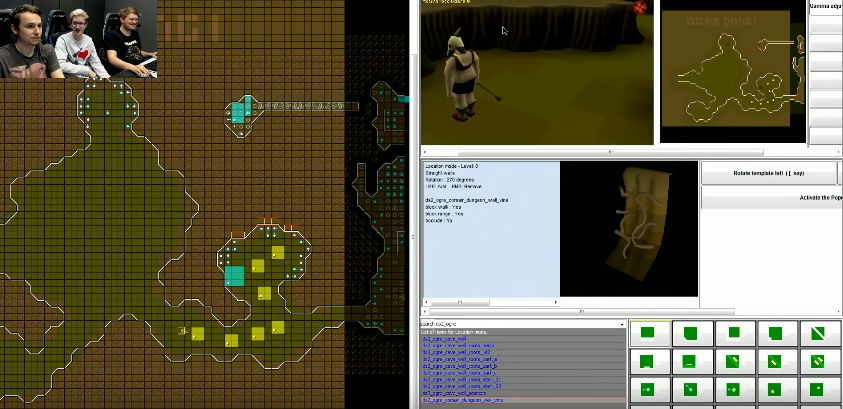
Task: Click the cyan room at the corridor's start
Action: click(x=239, y=115)
